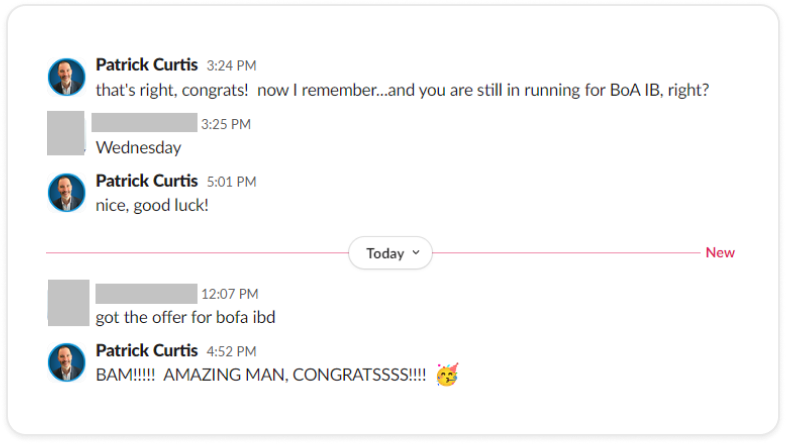Click Patrick Curtis avatar beside the BAM message
This screenshot has height=444, width=786.
(x=67, y=362)
